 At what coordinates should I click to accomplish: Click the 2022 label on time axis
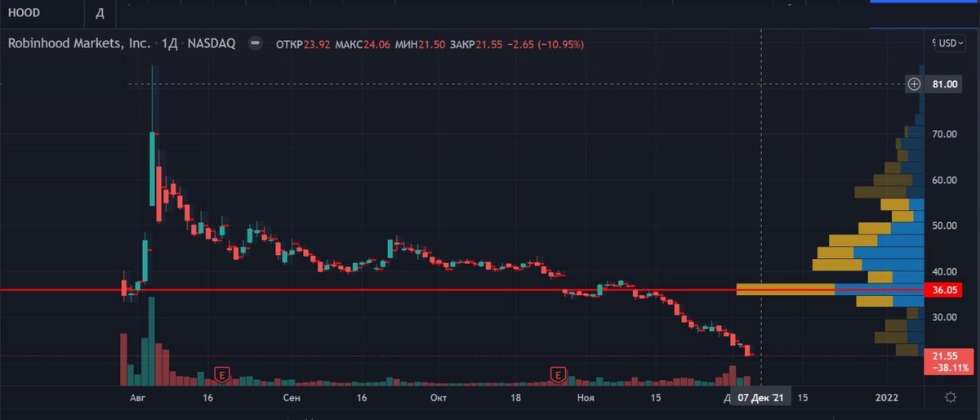click(887, 398)
